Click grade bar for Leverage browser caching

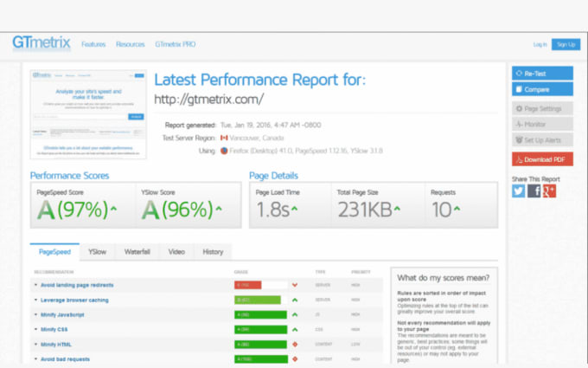point(258,300)
